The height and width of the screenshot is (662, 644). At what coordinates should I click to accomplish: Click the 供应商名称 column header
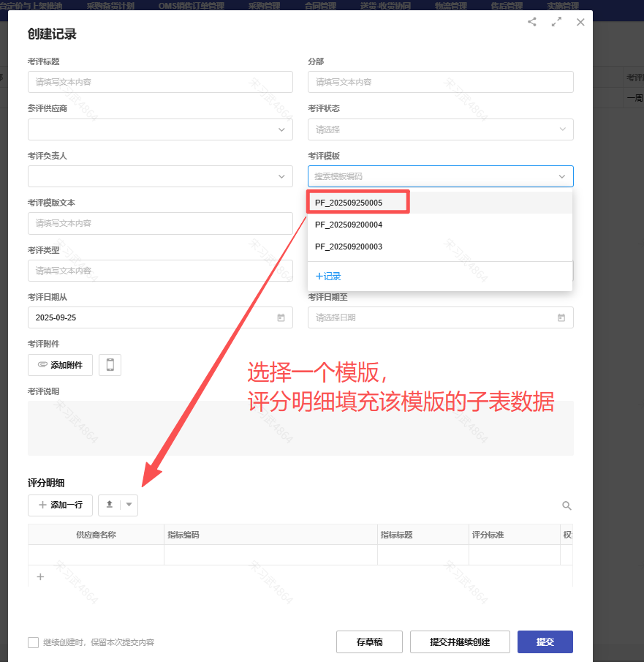[x=96, y=535]
